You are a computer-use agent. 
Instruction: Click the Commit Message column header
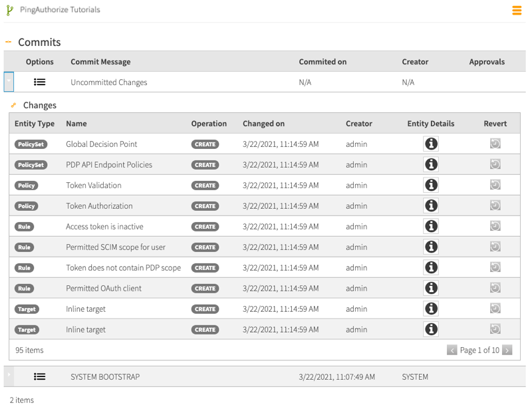point(100,62)
